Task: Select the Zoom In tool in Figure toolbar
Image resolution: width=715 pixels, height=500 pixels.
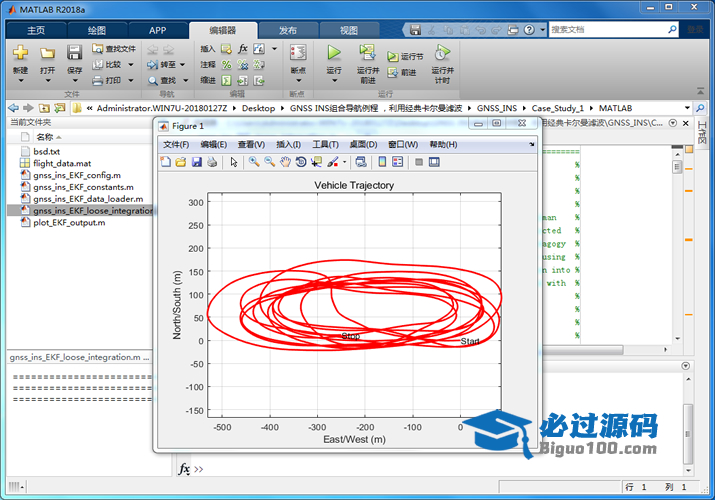Action: point(254,161)
